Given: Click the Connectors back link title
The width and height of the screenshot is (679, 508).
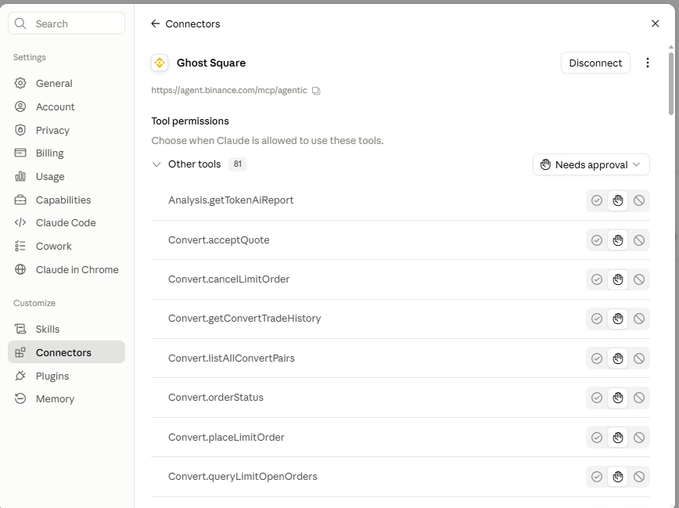Looking at the screenshot, I should 193,24.
